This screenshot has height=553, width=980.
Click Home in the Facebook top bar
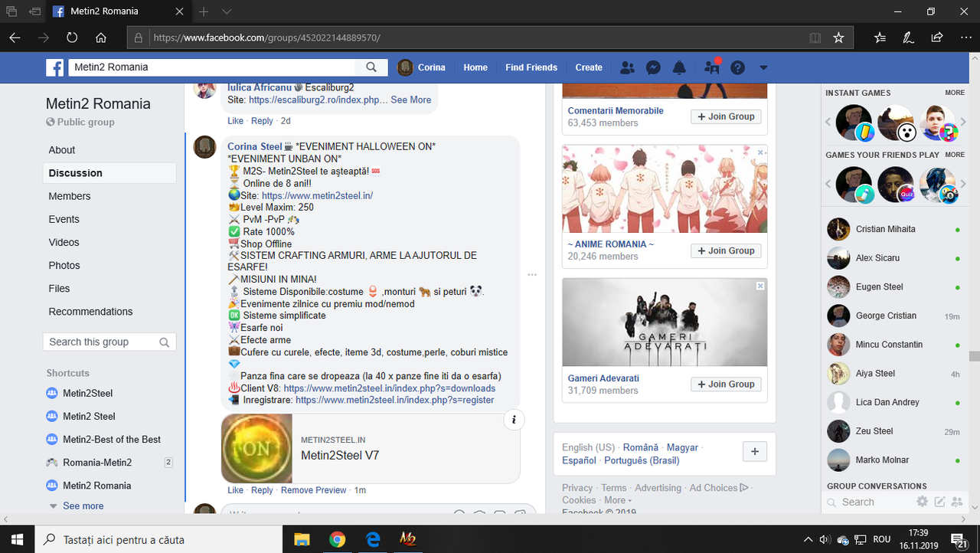click(475, 67)
